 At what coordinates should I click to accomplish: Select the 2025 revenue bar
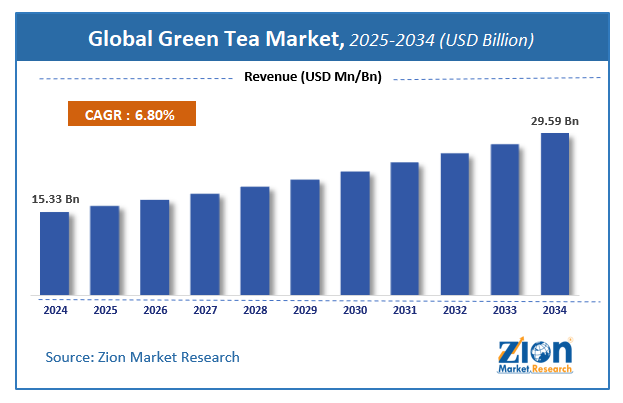pyautogui.click(x=104, y=250)
